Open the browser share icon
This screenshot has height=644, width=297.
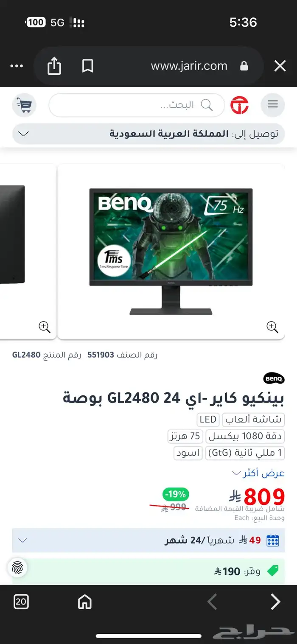tap(54, 66)
